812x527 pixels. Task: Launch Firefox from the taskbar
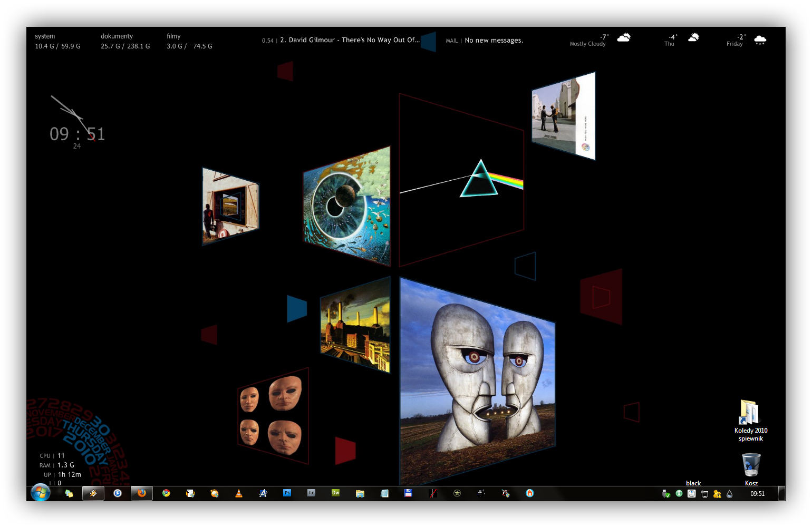tap(142, 493)
